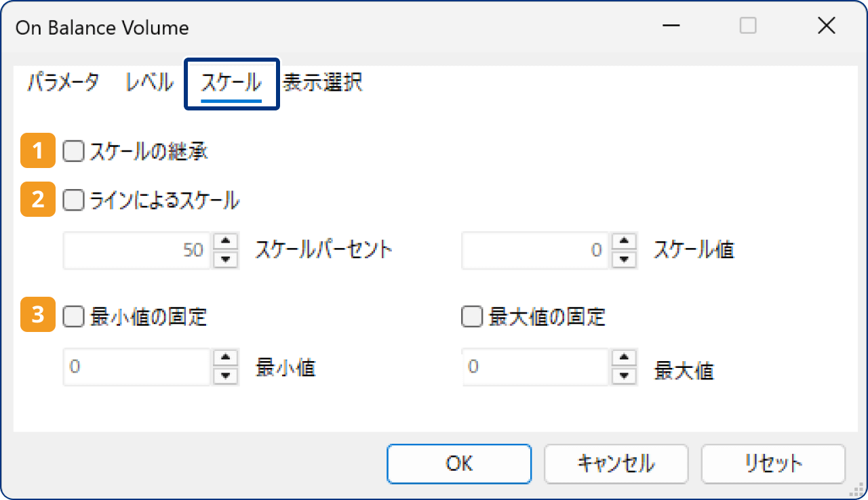Click the リセット button
Screen dimensions: 868x500
coord(773,463)
